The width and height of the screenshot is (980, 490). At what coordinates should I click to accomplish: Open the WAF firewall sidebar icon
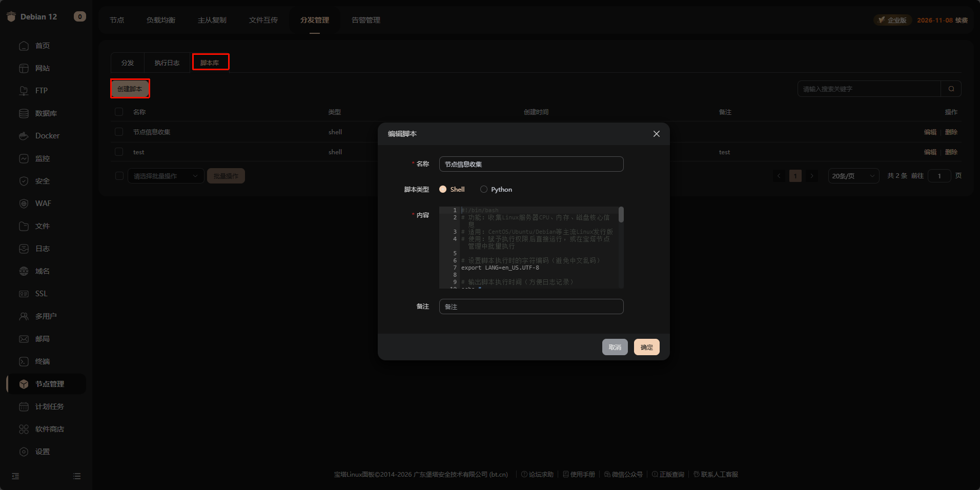(24, 203)
